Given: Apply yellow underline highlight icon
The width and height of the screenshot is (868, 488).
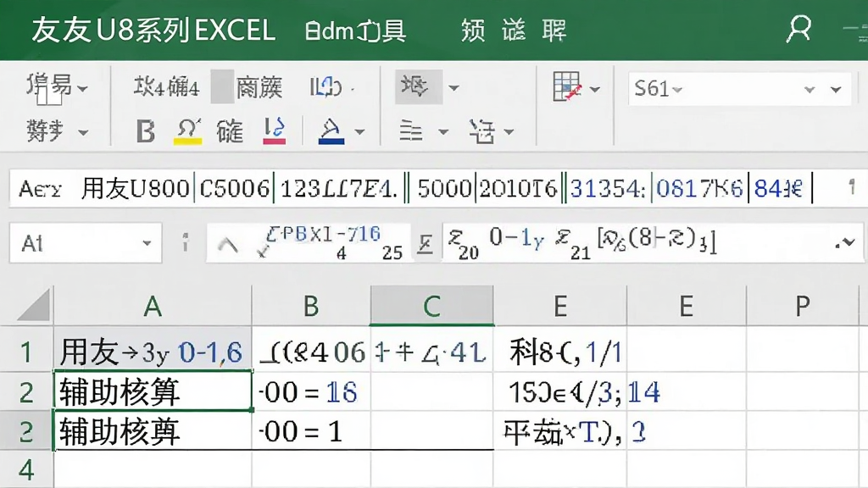Looking at the screenshot, I should pos(187,131).
